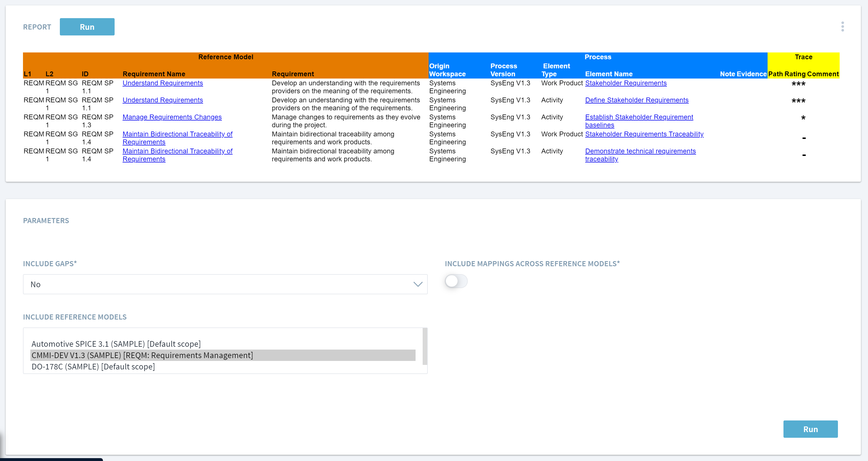Click the bottom-right Run button in Parameters

(810, 429)
